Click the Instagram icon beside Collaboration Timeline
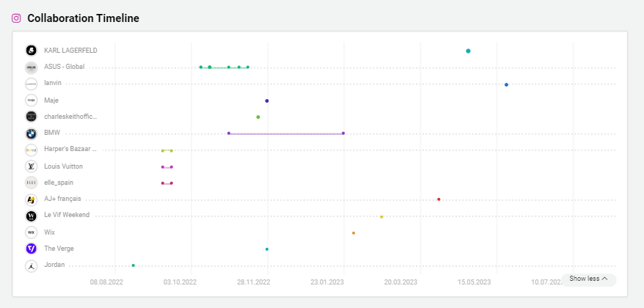Screen dimensions: 644x308 16,18
